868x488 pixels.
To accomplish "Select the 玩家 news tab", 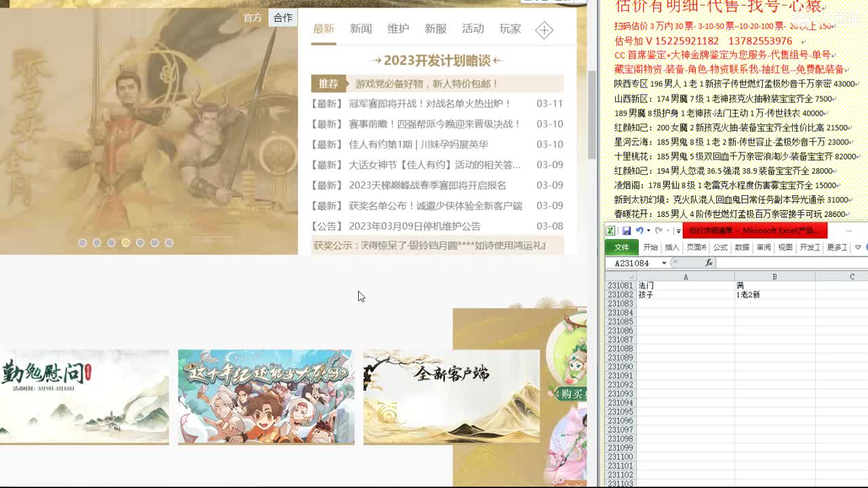I will coord(510,28).
